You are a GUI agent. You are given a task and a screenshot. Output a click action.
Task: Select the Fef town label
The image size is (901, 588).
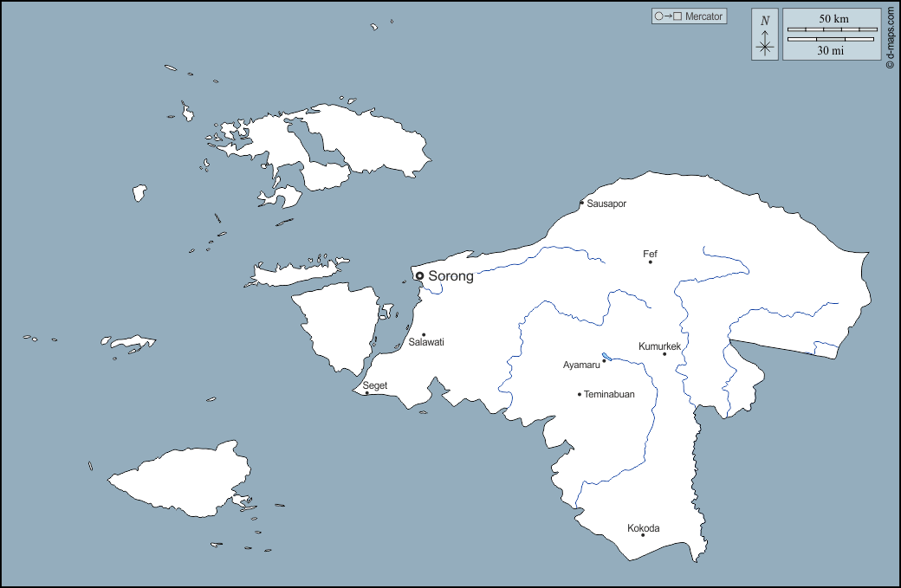650,254
